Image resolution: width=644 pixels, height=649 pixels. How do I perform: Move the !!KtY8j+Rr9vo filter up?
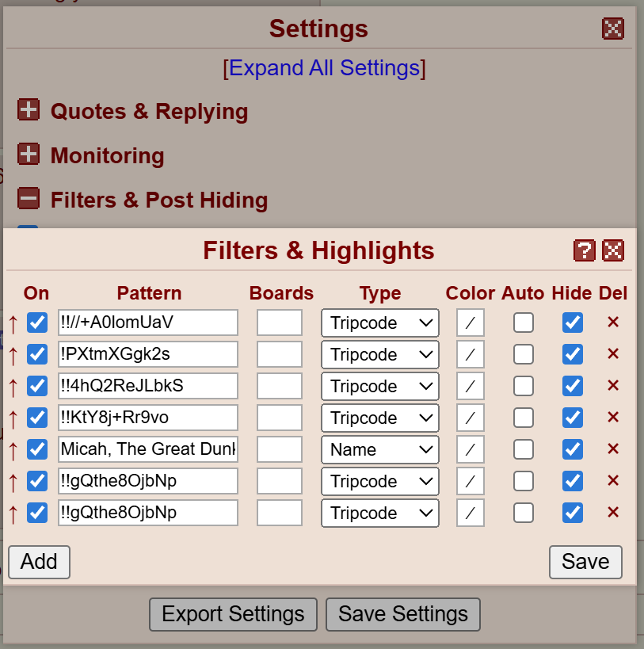pos(13,419)
